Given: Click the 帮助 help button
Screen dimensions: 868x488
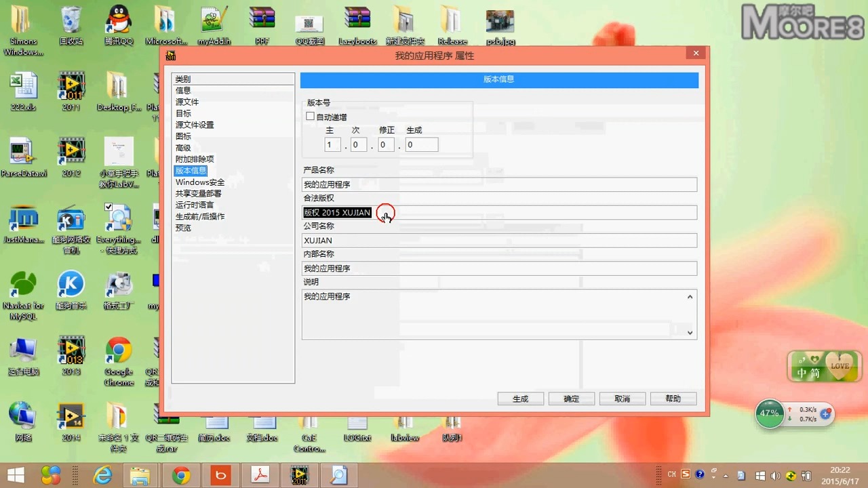Looking at the screenshot, I should coord(673,399).
